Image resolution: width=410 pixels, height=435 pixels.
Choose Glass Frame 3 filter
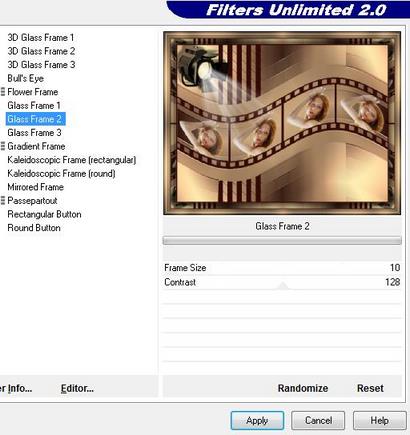(34, 133)
